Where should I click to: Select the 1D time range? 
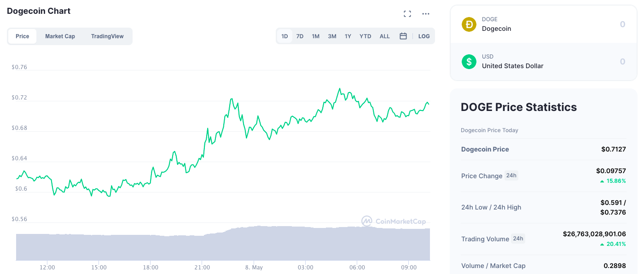click(x=284, y=36)
